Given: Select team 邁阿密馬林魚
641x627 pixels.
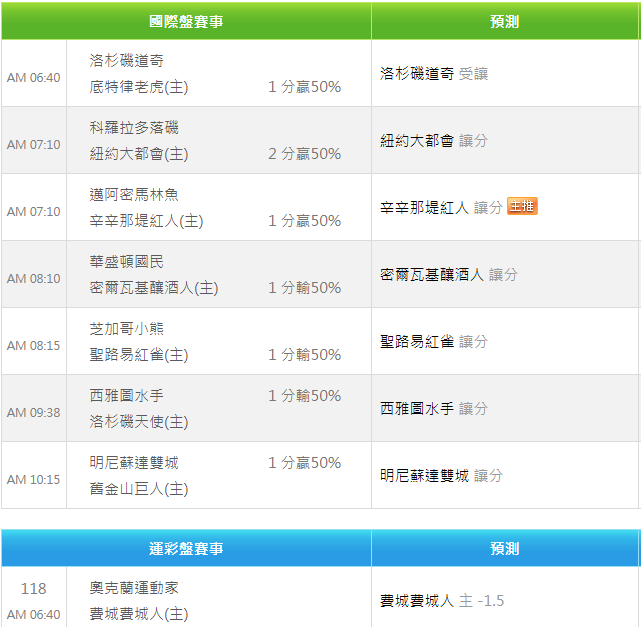Looking at the screenshot, I should pyautogui.click(x=134, y=195).
